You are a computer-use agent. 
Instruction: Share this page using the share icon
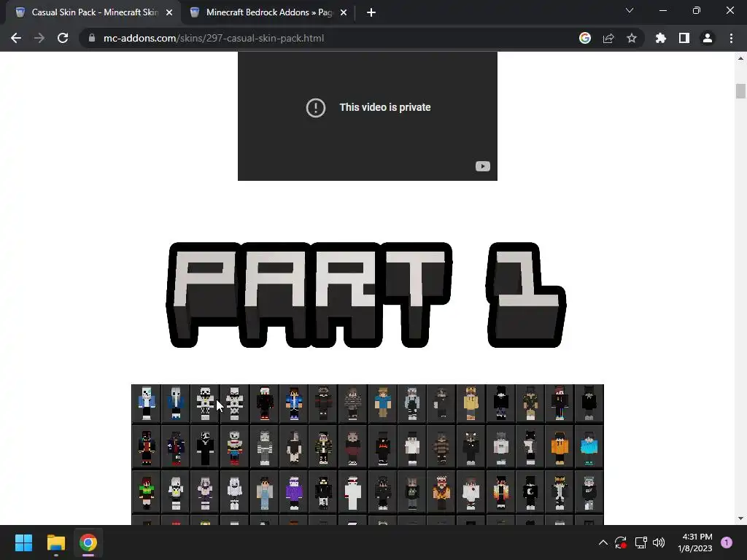[608, 38]
